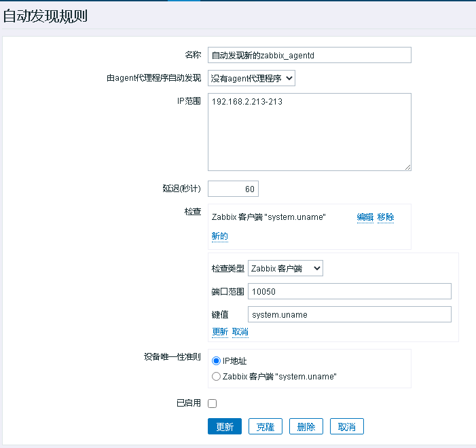The height and width of the screenshot is (448, 476).
Task: Click the 端口范围 field showing 10050
Action: pos(350,291)
